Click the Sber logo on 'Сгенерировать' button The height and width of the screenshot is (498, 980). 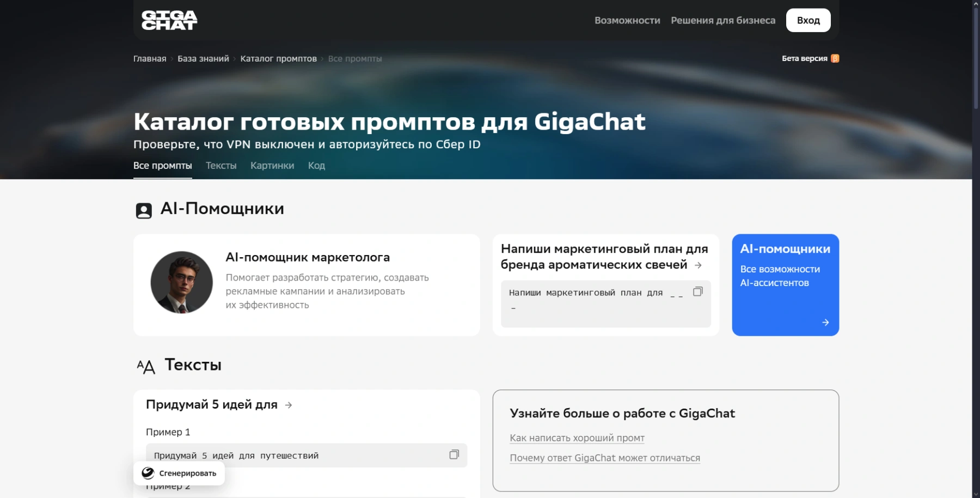coord(148,473)
